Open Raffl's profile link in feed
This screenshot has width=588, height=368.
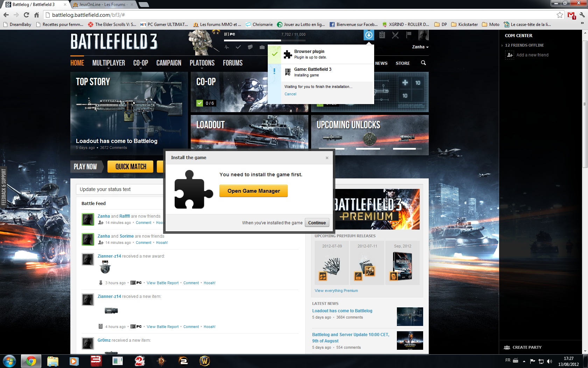coord(125,216)
